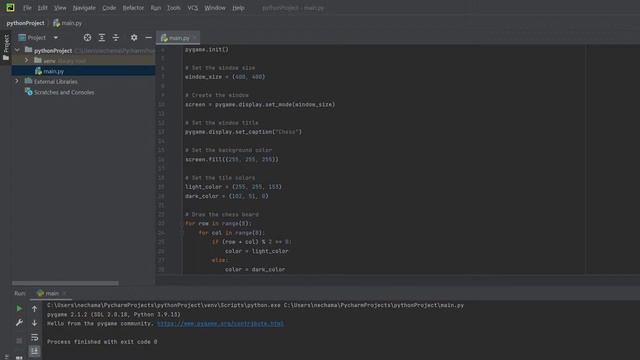Open the VCS menu
This screenshot has width=640, height=360.
pos(193,8)
